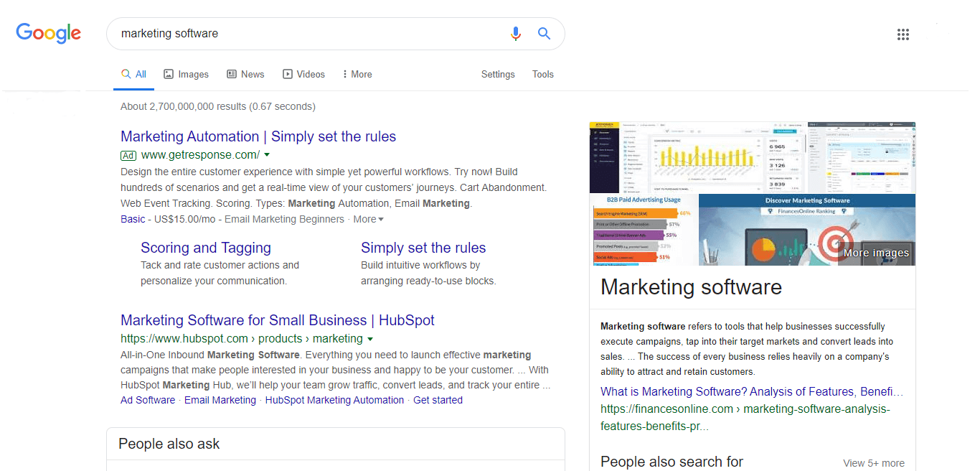Click the newspaper icon beside News
The width and height of the screenshot is (980, 471).
[x=231, y=74]
